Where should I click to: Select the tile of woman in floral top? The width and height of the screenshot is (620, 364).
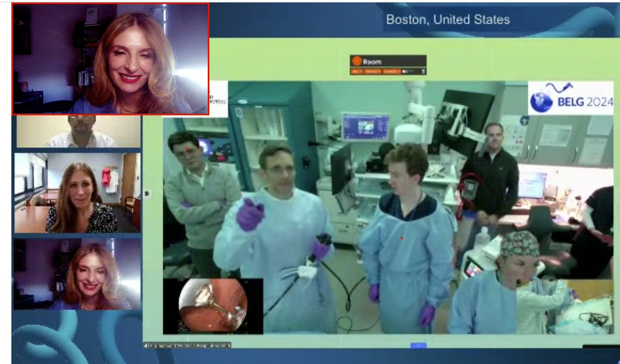pos(78,193)
